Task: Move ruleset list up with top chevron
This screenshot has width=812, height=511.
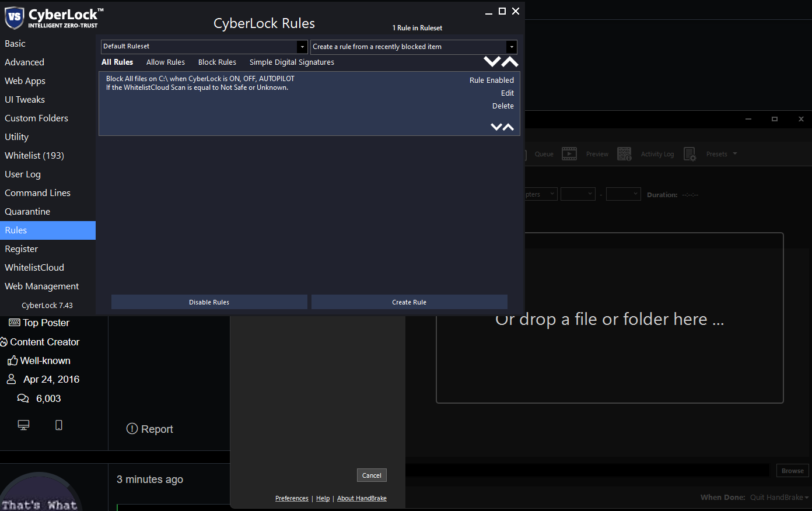Action: pyautogui.click(x=510, y=61)
